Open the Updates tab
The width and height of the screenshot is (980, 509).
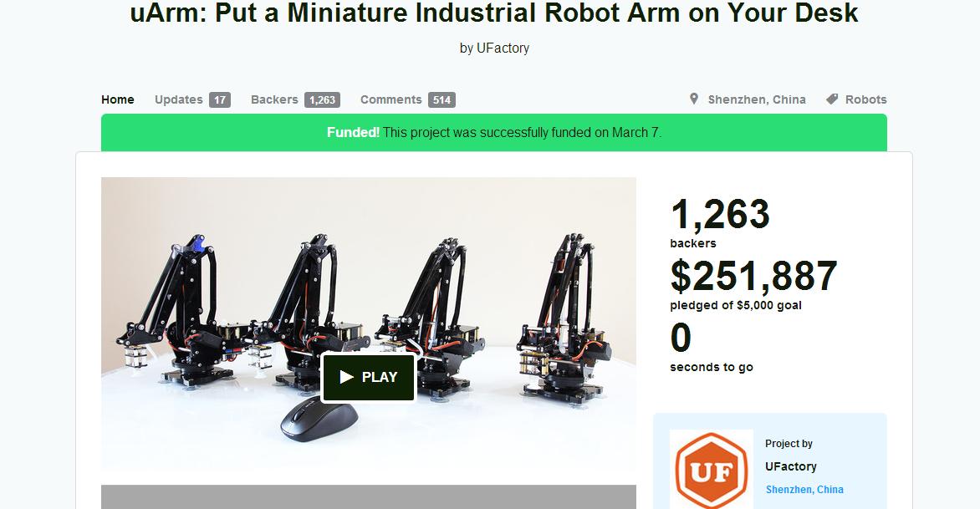tap(179, 99)
